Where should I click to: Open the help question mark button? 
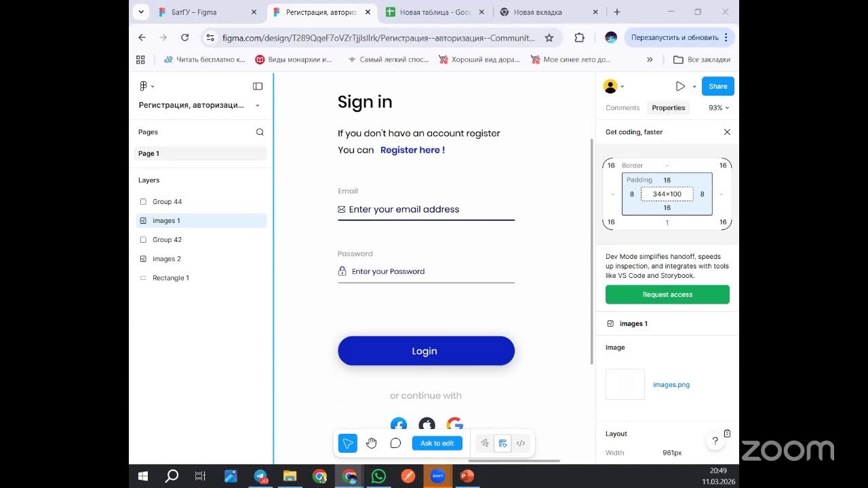715,441
